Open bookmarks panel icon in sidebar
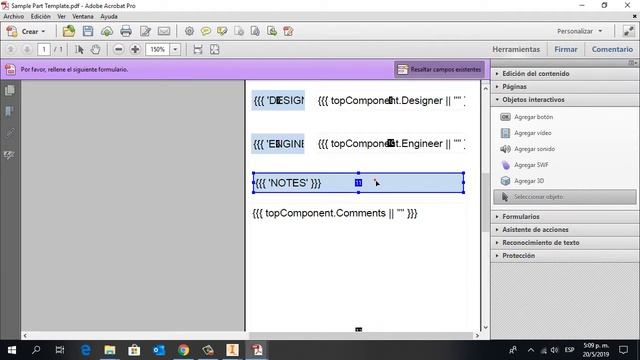This screenshot has height=360, width=640. tap(10, 111)
